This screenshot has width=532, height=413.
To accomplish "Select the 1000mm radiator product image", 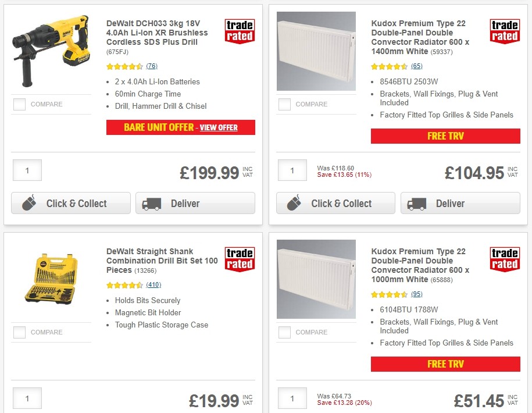I will (316, 279).
